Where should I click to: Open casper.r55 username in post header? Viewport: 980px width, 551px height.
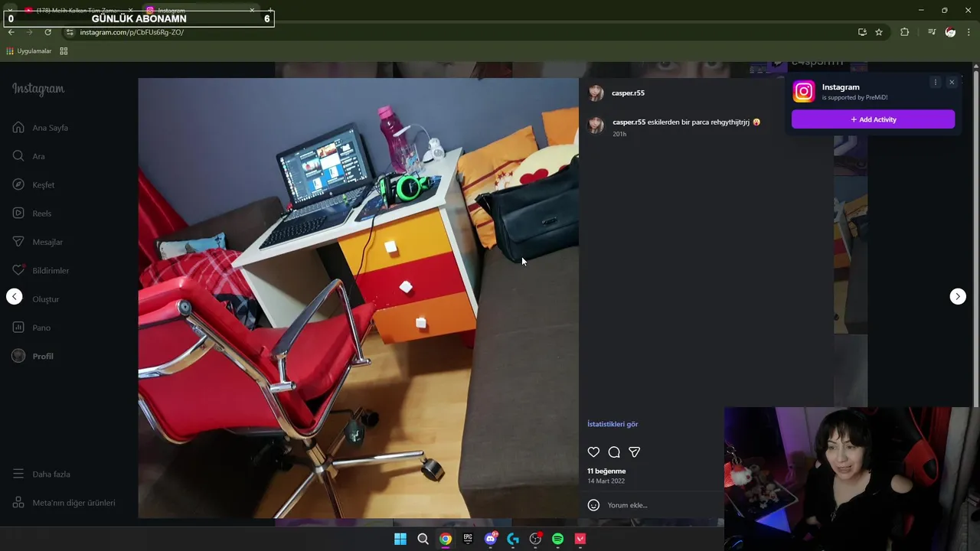tap(628, 93)
